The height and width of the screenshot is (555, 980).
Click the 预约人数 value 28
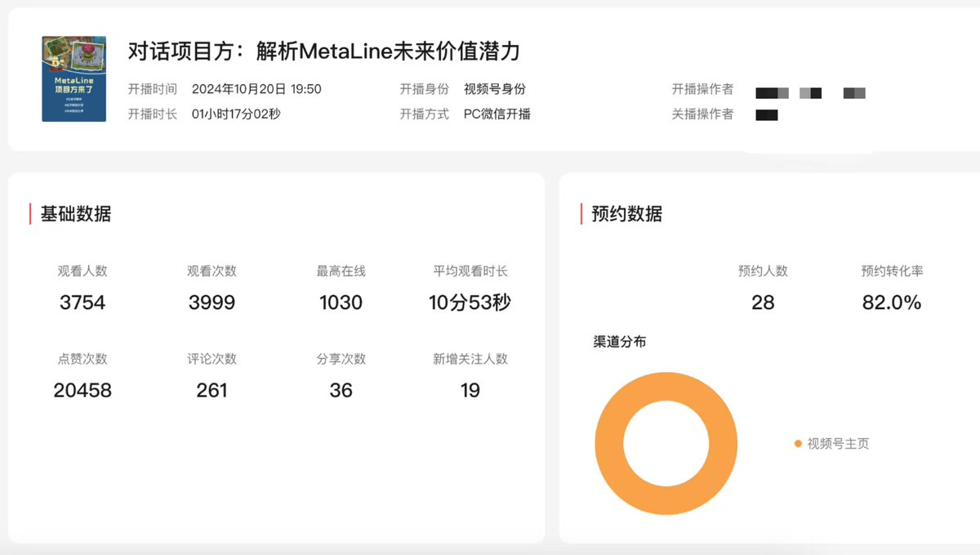[763, 302]
